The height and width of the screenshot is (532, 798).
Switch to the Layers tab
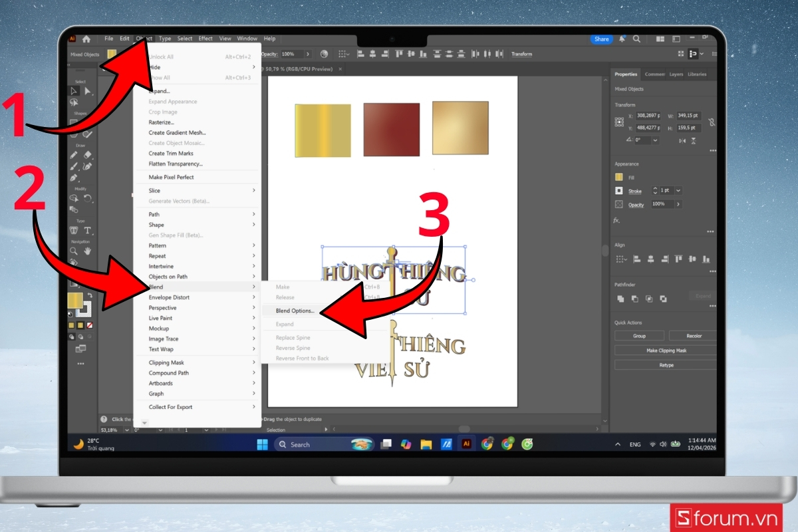676,74
